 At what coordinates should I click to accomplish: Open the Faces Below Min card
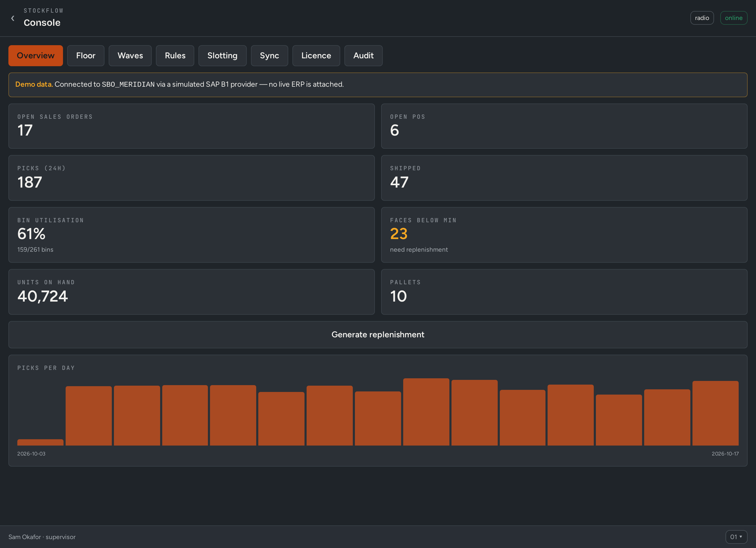click(564, 235)
